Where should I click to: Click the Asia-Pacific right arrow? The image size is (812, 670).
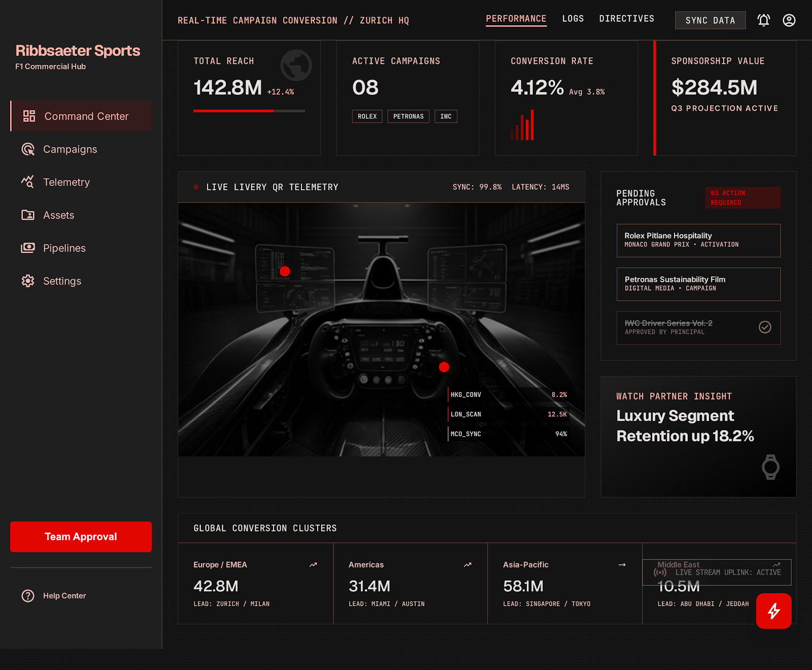pos(622,565)
